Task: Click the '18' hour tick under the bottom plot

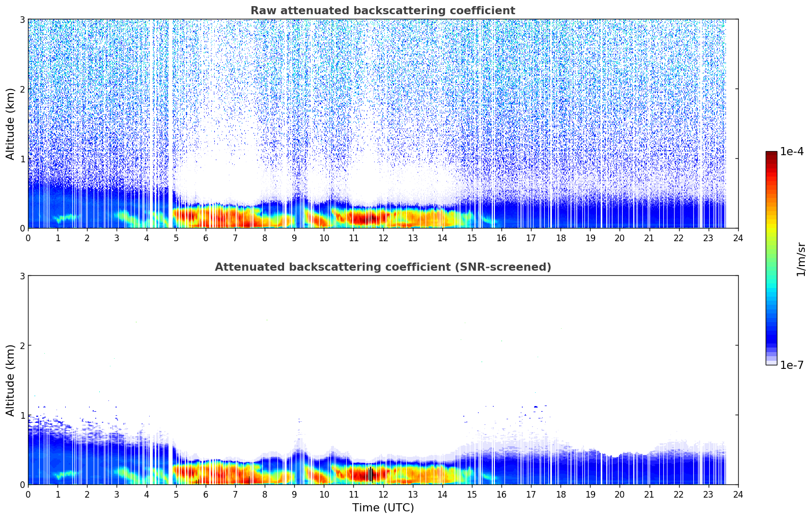Action: 561,494
